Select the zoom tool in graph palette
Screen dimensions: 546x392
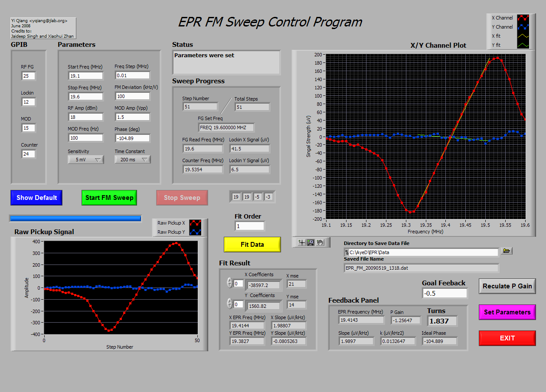311,242
